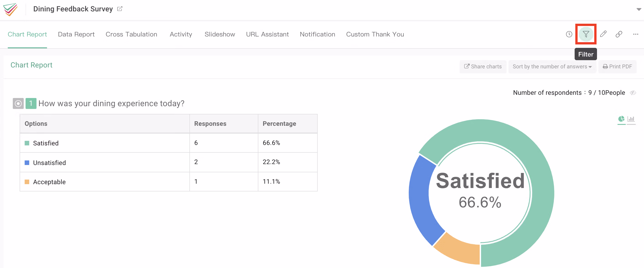Open Cross Tabulation tab
Image resolution: width=644 pixels, height=268 pixels.
[x=131, y=34]
